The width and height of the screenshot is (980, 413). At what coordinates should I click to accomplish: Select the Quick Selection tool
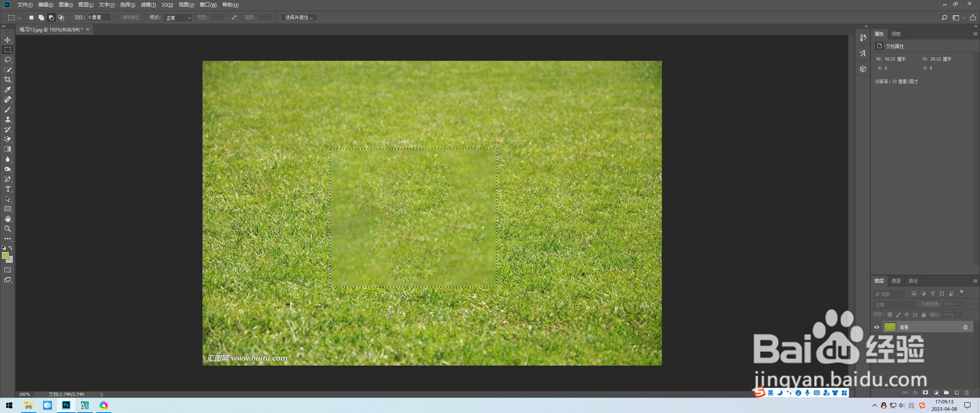coord(8,70)
